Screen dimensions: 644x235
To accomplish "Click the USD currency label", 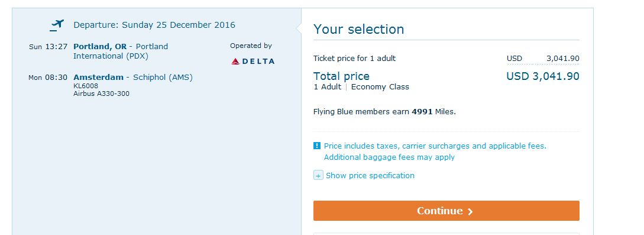I will click(x=514, y=59).
